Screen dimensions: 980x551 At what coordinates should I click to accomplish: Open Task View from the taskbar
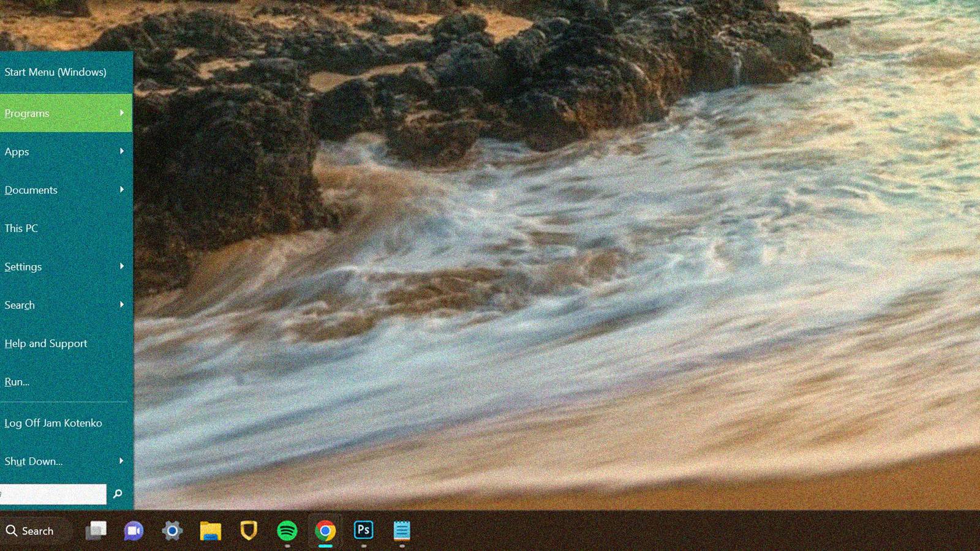tap(97, 531)
